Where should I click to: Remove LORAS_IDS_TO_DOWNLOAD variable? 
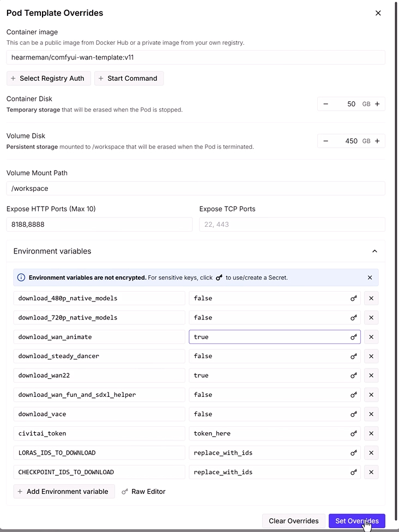click(x=371, y=452)
